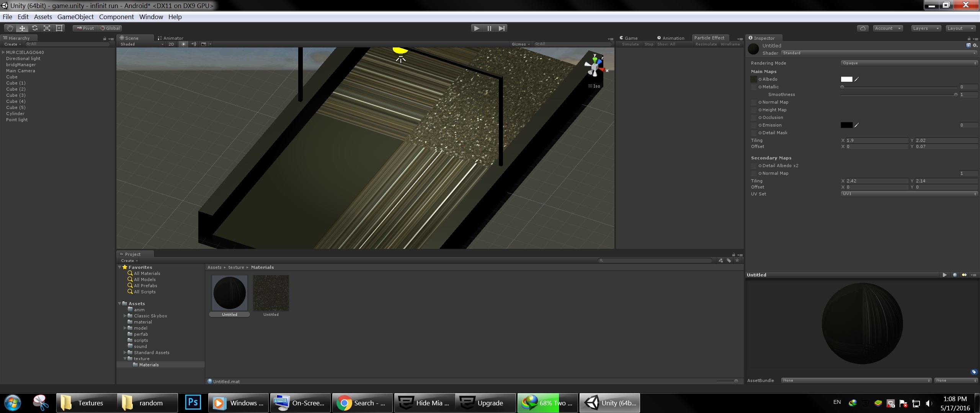Viewport: 980px width, 413px height.
Task: Select the Rect transform tool
Action: (x=59, y=28)
